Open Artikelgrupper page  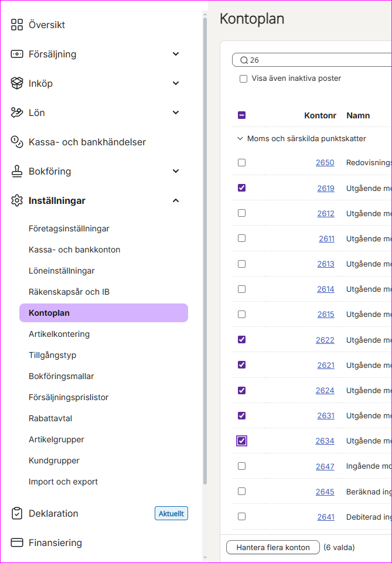[x=56, y=440]
